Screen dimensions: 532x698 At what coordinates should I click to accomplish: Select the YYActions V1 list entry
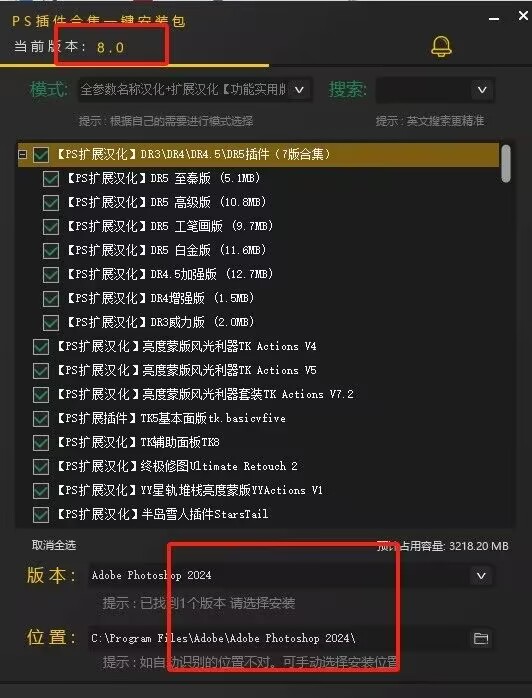[x=190, y=490]
